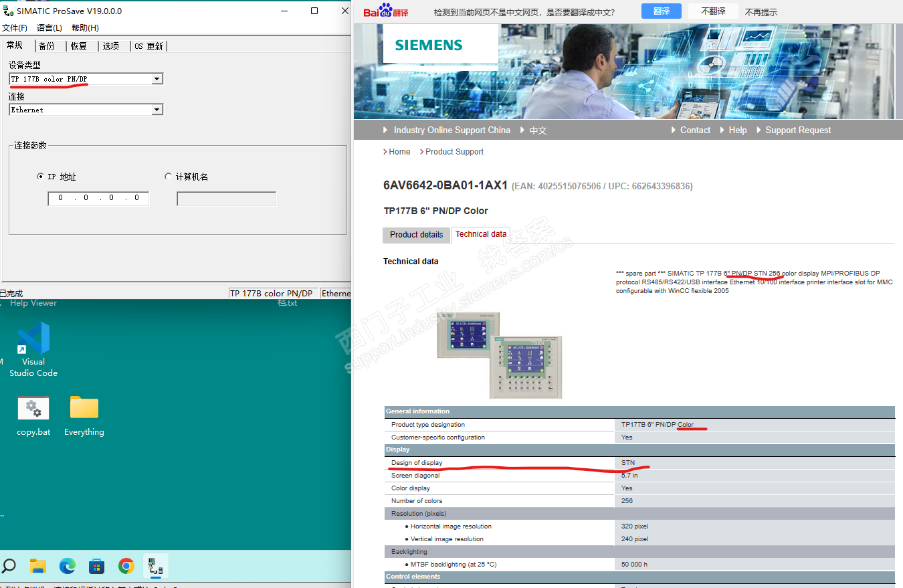The image size is (903, 588).
Task: Click the ProSave title bar app icon
Action: 8,11
